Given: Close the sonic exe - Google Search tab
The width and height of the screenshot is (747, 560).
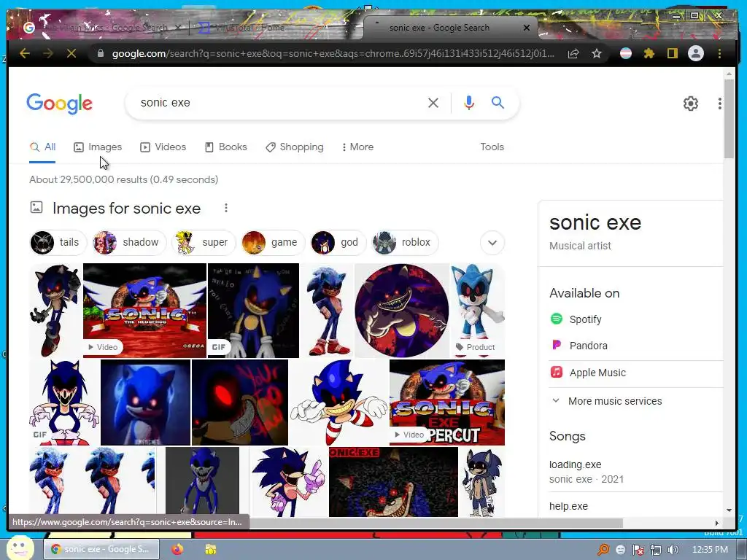Looking at the screenshot, I should click(527, 28).
